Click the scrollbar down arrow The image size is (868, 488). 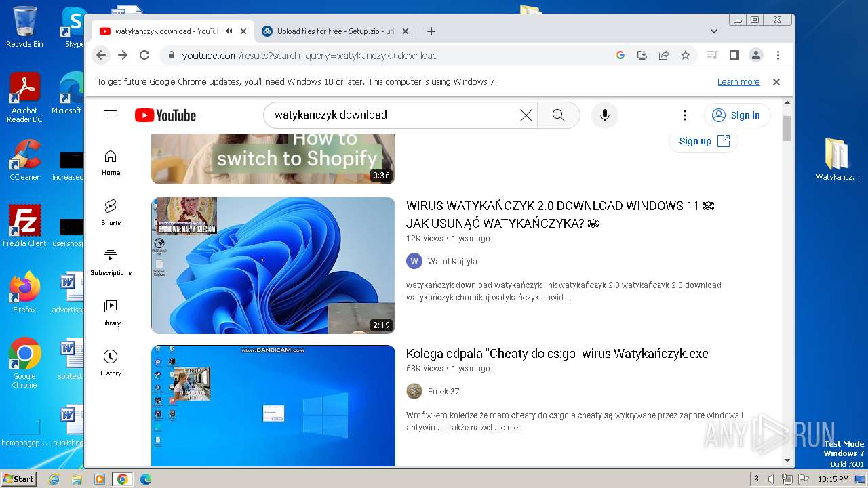coord(787,460)
